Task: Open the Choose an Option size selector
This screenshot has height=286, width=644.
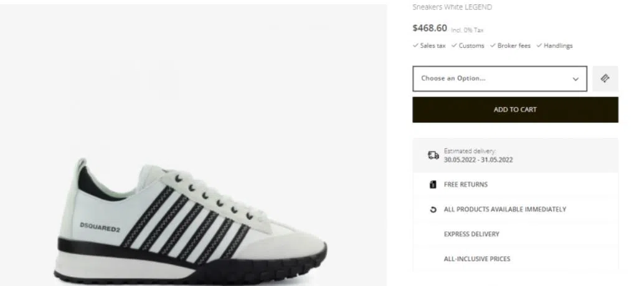Action: [x=492, y=79]
